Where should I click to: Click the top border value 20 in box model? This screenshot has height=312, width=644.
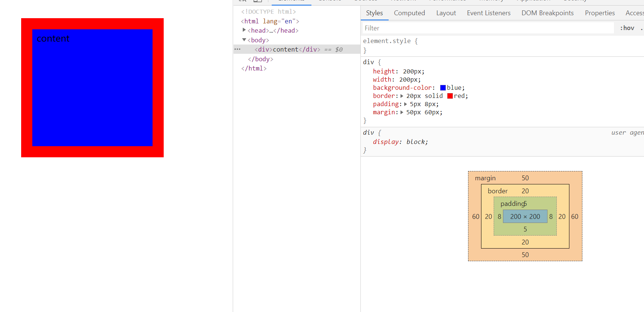pyautogui.click(x=525, y=191)
